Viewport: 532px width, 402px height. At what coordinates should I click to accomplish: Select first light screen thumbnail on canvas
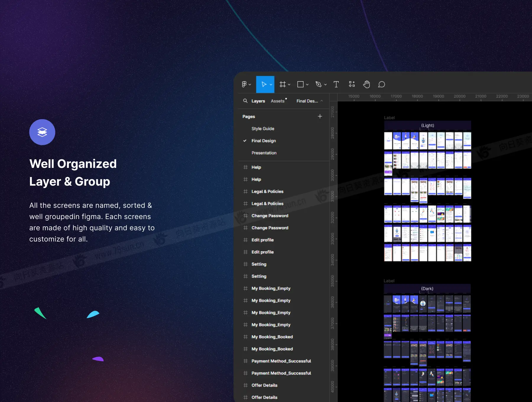point(388,141)
